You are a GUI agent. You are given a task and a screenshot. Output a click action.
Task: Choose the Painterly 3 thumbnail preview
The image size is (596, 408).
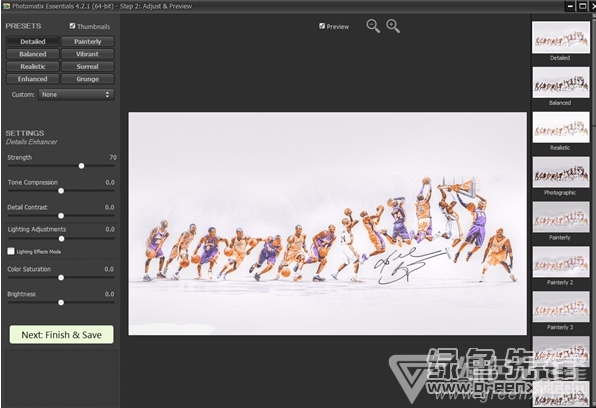561,306
